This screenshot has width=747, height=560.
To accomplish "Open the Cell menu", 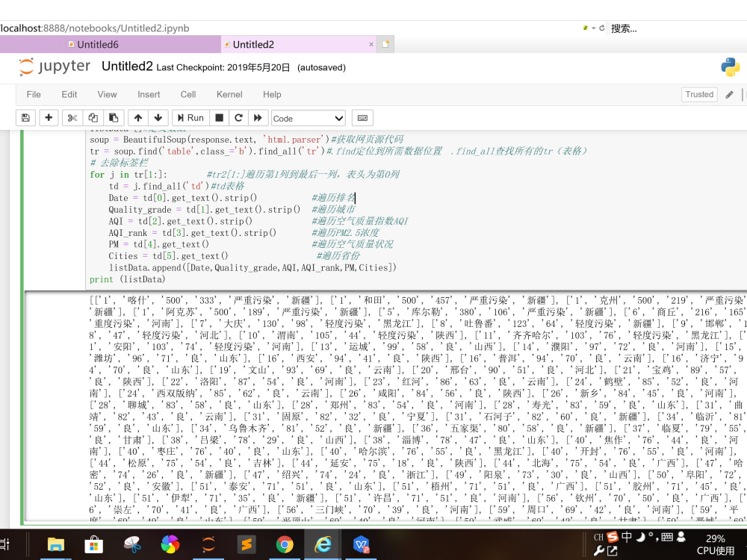I will point(188,94).
